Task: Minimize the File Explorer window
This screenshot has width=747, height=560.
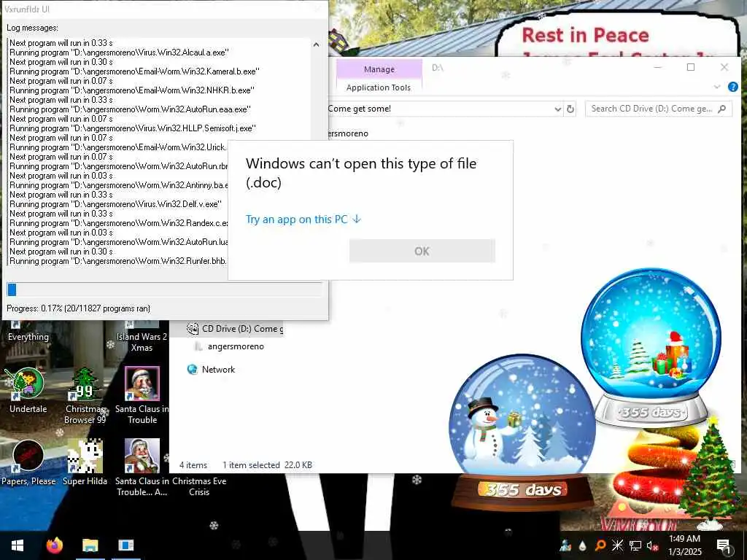Action: (x=658, y=68)
